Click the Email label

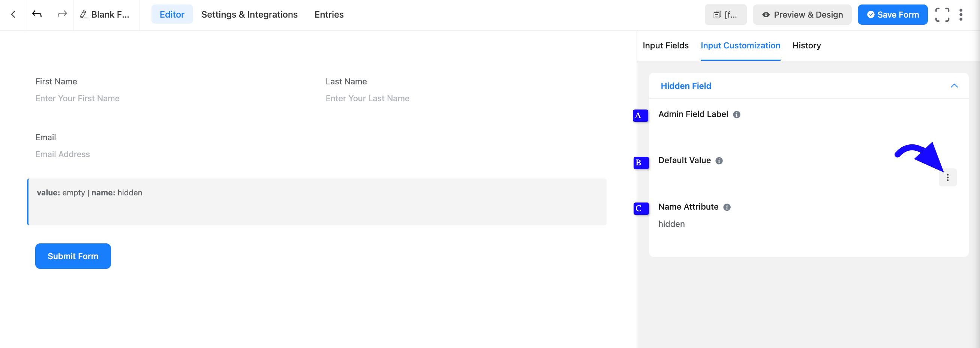46,137
